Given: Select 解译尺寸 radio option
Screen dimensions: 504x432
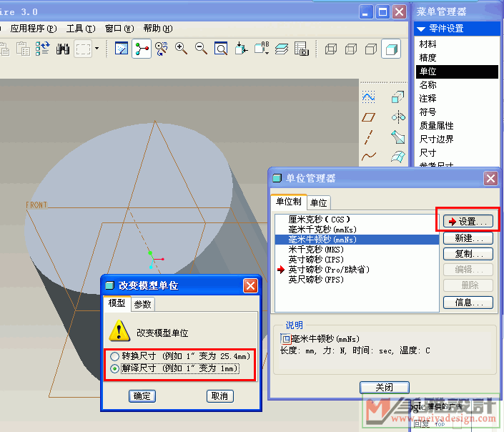Looking at the screenshot, I should tap(115, 369).
